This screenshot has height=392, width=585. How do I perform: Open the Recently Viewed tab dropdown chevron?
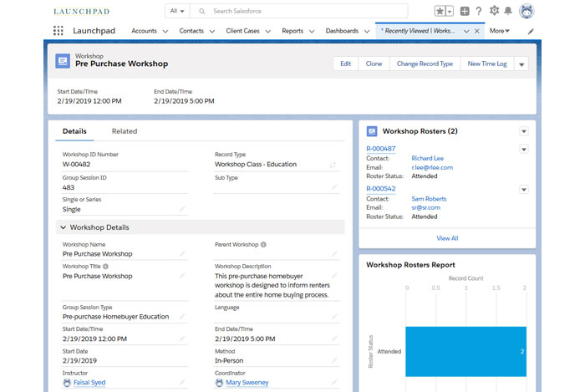point(466,31)
